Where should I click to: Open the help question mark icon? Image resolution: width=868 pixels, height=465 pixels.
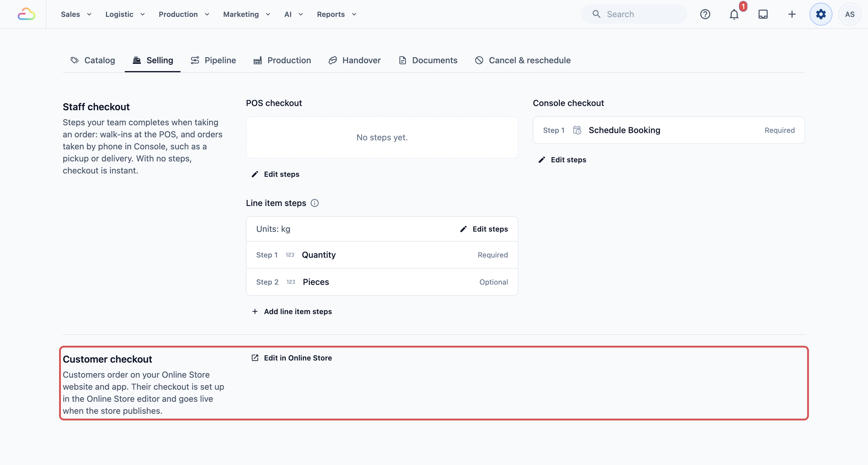[705, 14]
